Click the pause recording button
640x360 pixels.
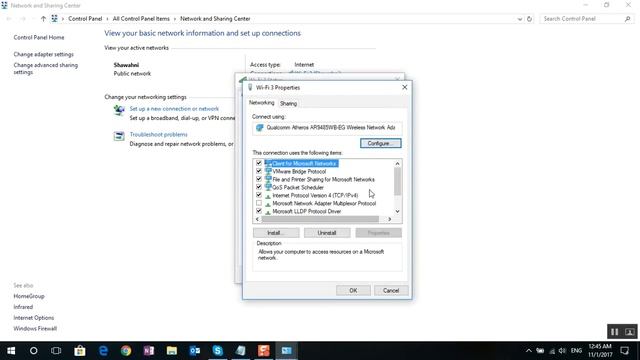(x=614, y=332)
